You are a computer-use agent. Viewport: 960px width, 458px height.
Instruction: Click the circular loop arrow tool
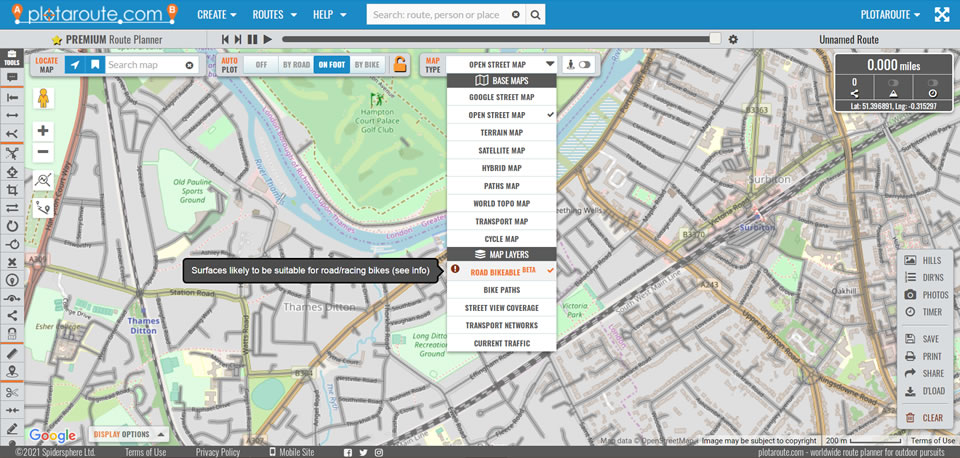pos(12,226)
